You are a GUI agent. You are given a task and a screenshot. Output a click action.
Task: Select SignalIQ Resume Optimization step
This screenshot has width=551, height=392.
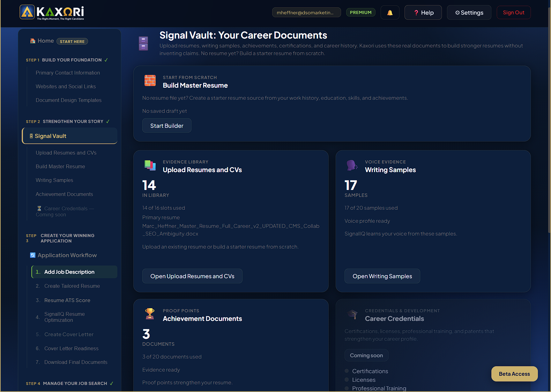click(x=64, y=317)
